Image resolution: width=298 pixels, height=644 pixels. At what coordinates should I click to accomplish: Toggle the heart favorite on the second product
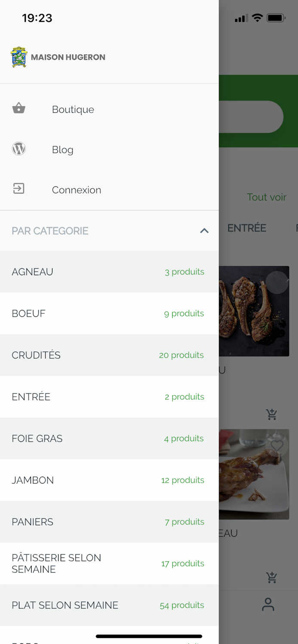pos(277,446)
